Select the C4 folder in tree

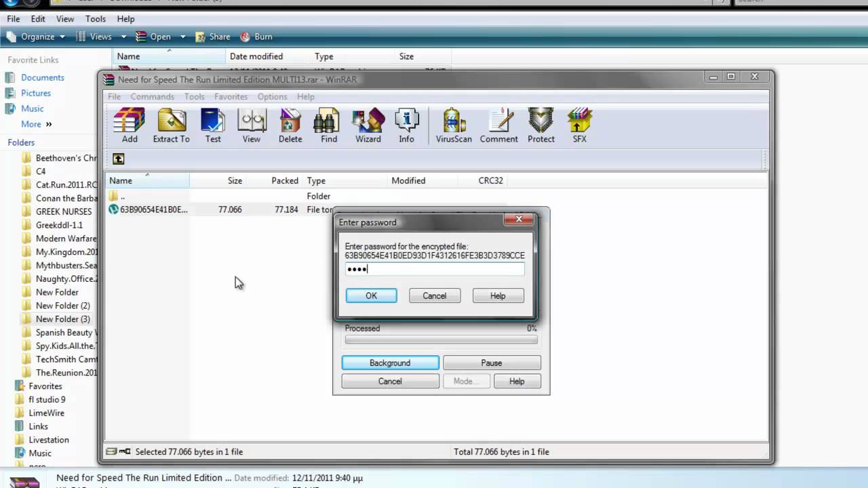41,171
